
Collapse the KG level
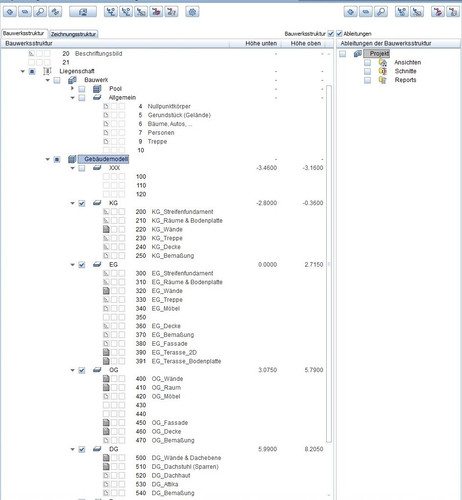[72, 203]
